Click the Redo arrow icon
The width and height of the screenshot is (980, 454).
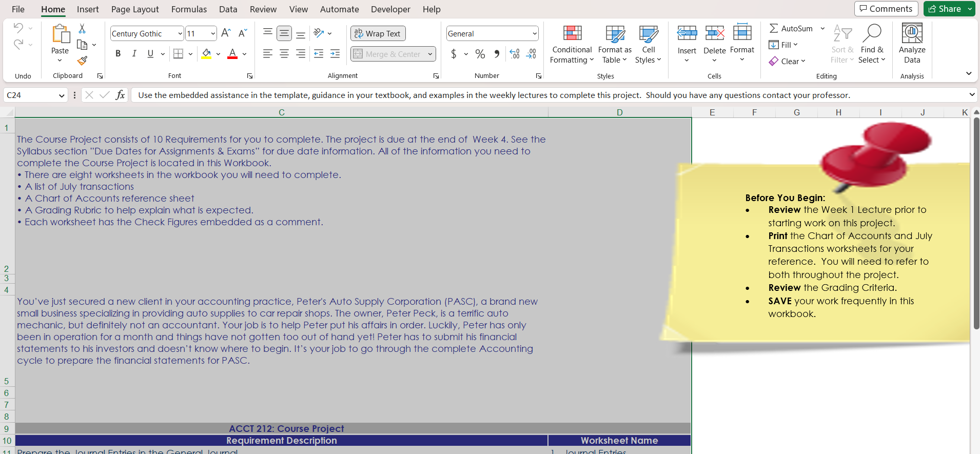[18, 45]
